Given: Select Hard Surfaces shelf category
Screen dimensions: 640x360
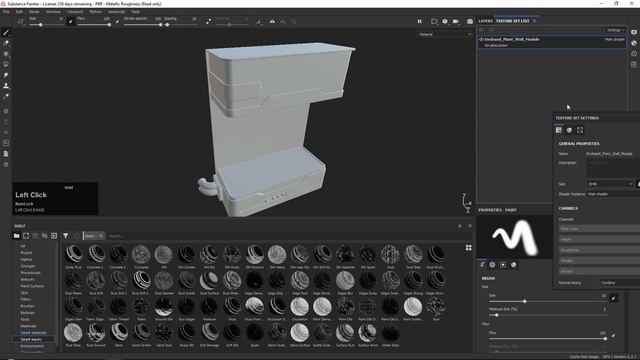Looking at the screenshot, I should (x=32, y=286).
